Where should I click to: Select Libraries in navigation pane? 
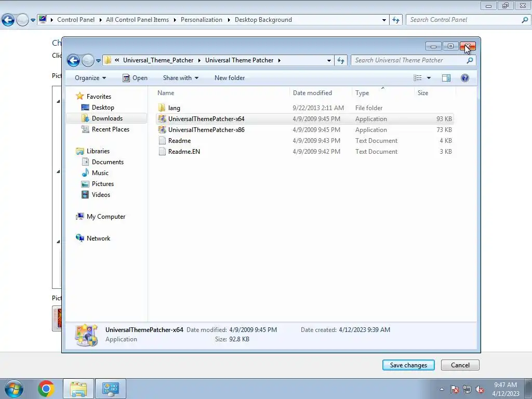click(x=98, y=151)
